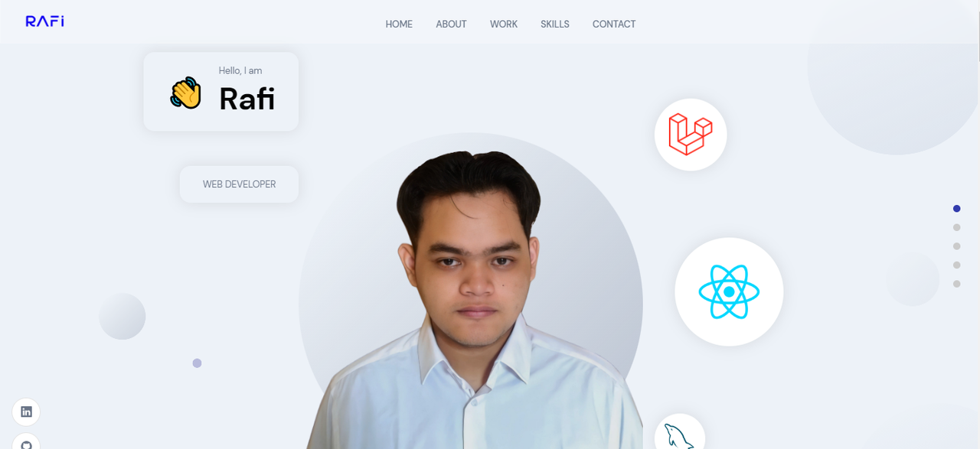The height and width of the screenshot is (449, 980).
Task: Select the second section navigation dot
Action: [956, 227]
